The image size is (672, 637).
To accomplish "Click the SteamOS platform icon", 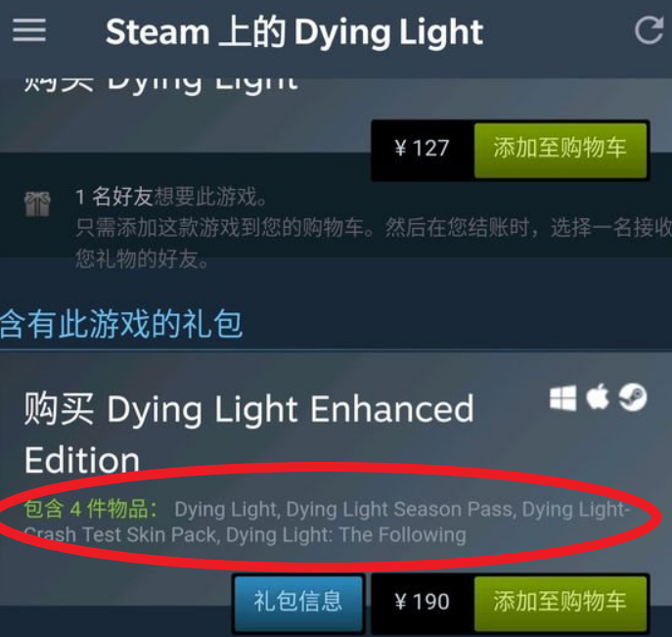I will [633, 397].
